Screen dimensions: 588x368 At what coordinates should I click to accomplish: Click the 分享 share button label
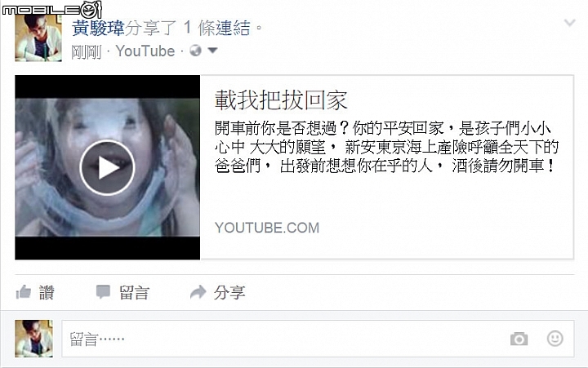tap(229, 292)
